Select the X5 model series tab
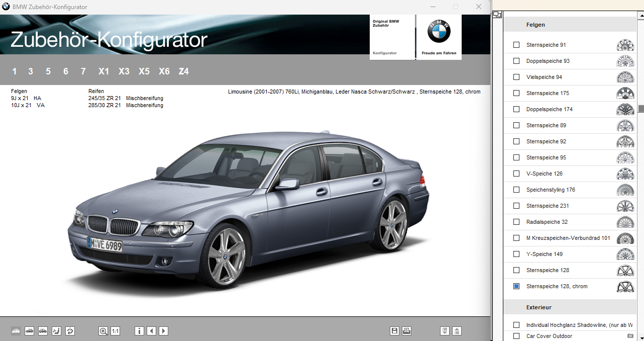644x341 pixels. (x=144, y=71)
